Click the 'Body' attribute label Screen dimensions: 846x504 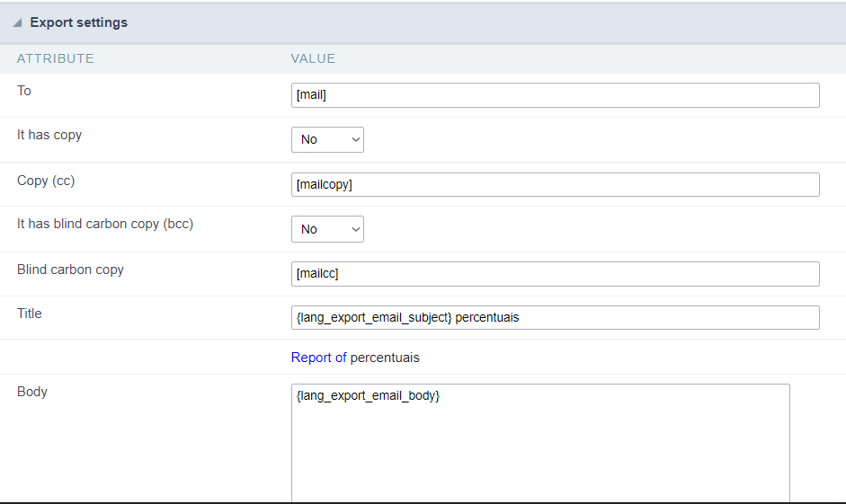coord(32,392)
